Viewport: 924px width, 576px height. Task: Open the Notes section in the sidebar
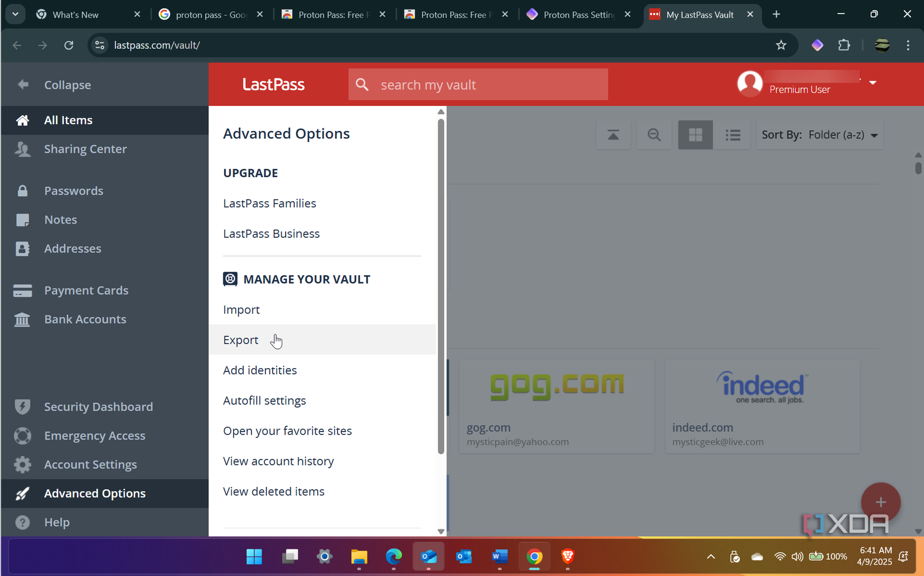(x=60, y=220)
